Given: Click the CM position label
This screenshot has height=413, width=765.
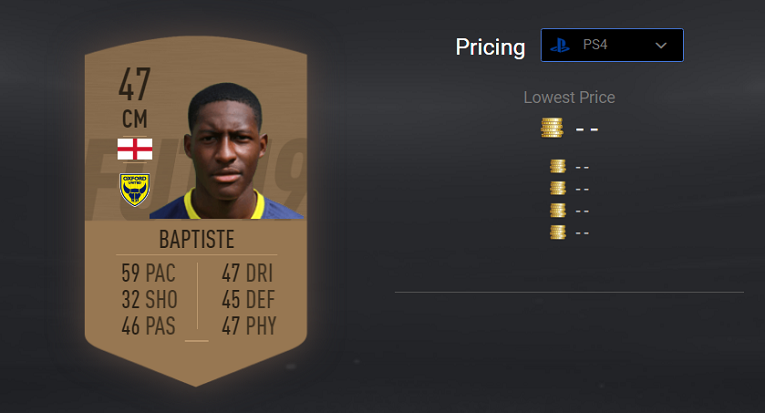Looking at the screenshot, I should pos(135,119).
